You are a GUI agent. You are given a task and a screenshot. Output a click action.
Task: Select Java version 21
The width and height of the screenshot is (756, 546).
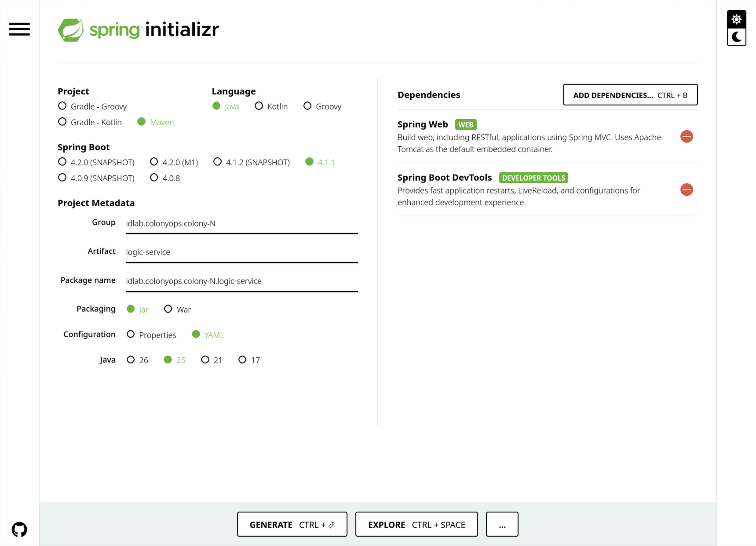click(x=212, y=360)
